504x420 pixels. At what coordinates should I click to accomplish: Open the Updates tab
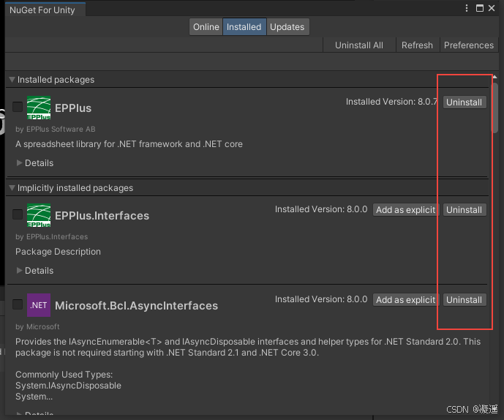(287, 26)
